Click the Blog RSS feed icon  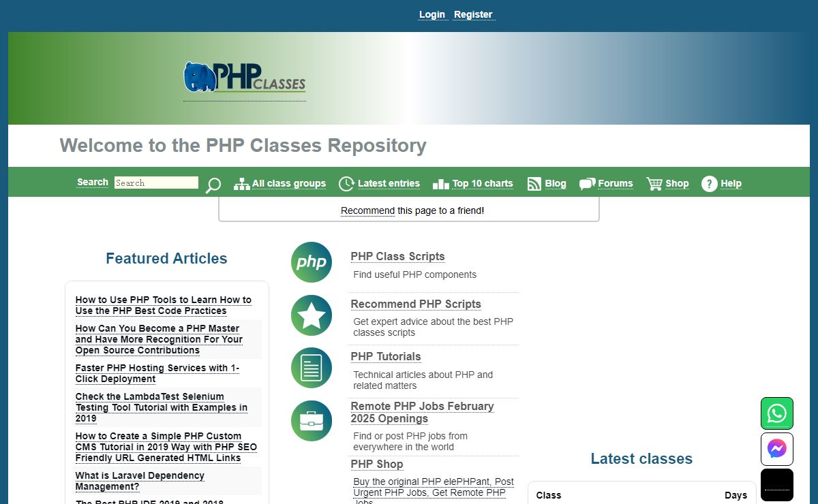(x=534, y=184)
